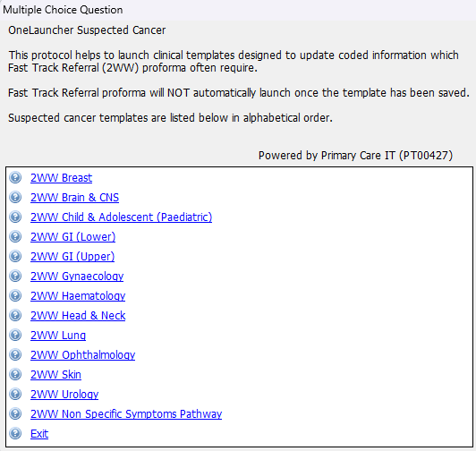This screenshot has width=476, height=451.
Task: Launch the 2WW Haematology template
Action: 78,296
